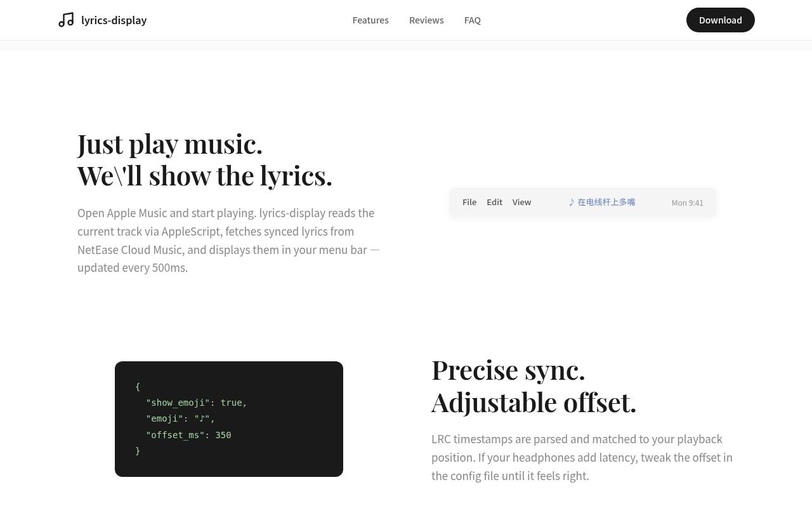Jump to the FAQ section
This screenshot has width=812, height=508.
pyautogui.click(x=473, y=20)
